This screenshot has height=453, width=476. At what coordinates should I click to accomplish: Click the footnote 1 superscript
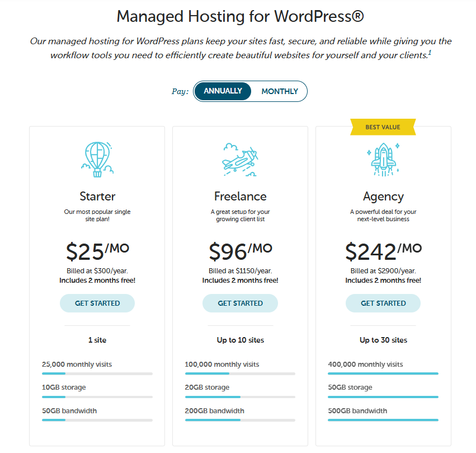coord(430,53)
